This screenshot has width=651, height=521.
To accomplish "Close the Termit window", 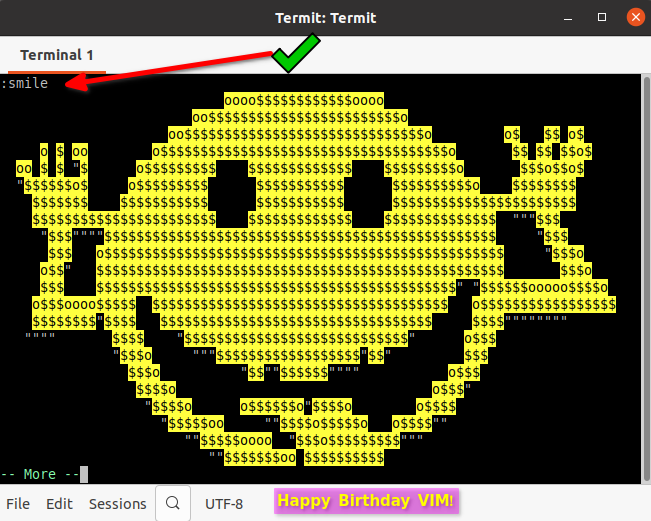I will click(x=633, y=17).
